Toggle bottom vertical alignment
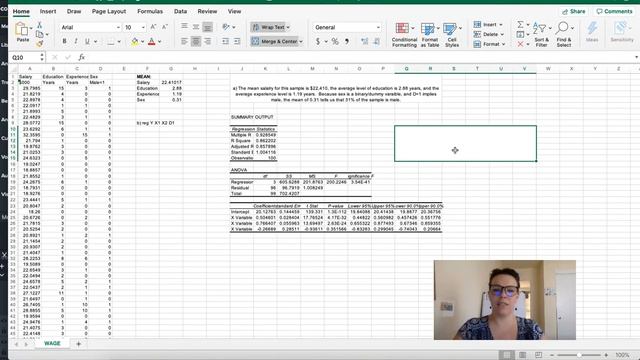640x360 pixels. pos(208,27)
